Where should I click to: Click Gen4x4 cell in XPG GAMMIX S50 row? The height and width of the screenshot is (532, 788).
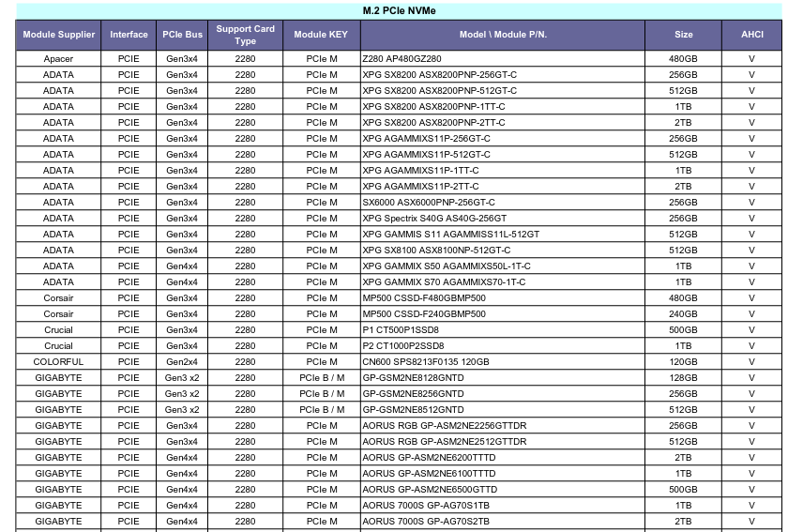pyautogui.click(x=182, y=266)
